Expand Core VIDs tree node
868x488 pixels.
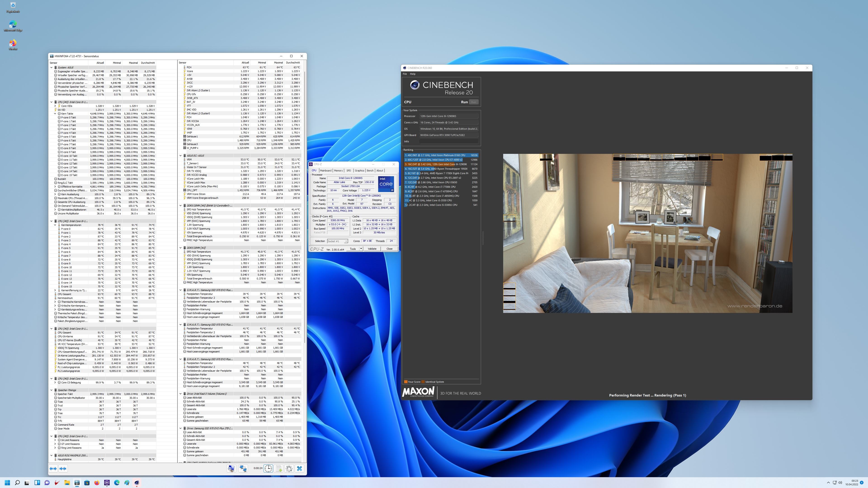[55, 106]
